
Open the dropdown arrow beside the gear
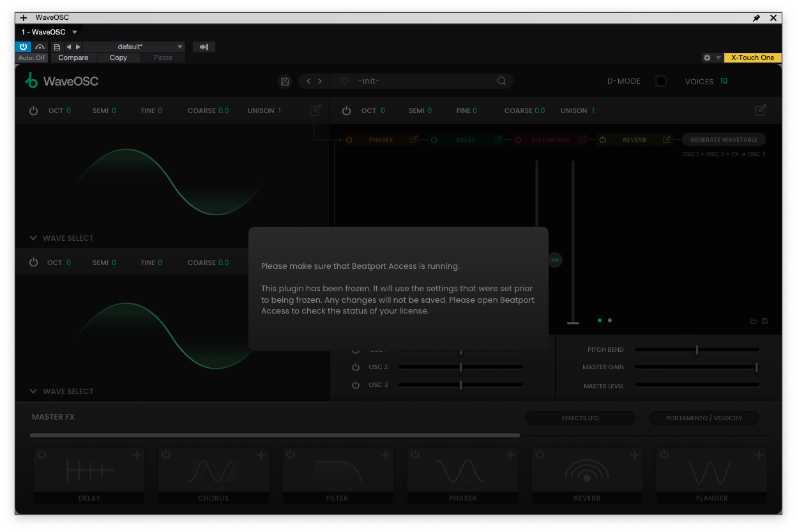[718, 57]
